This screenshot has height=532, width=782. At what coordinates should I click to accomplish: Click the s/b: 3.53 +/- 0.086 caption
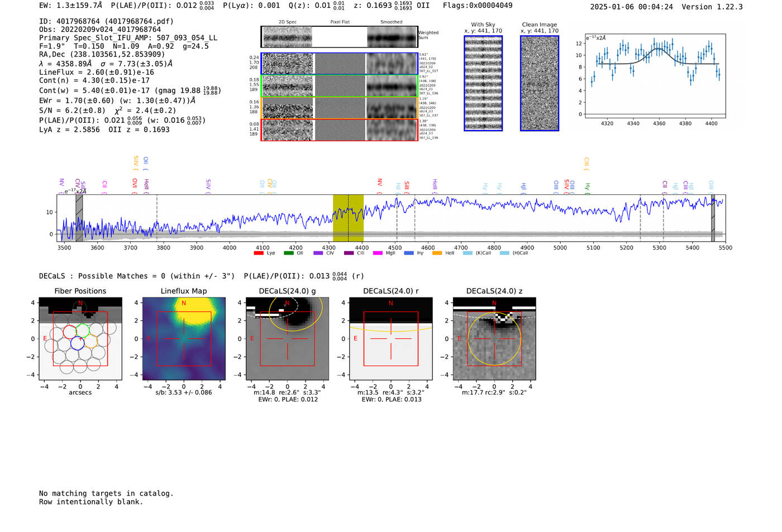click(184, 392)
